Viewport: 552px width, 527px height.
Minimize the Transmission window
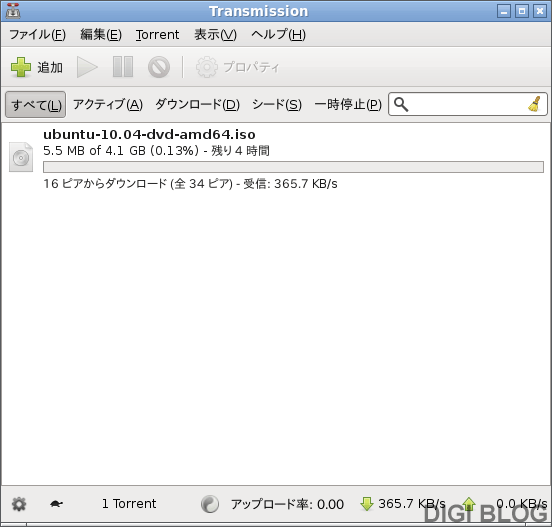pos(504,11)
